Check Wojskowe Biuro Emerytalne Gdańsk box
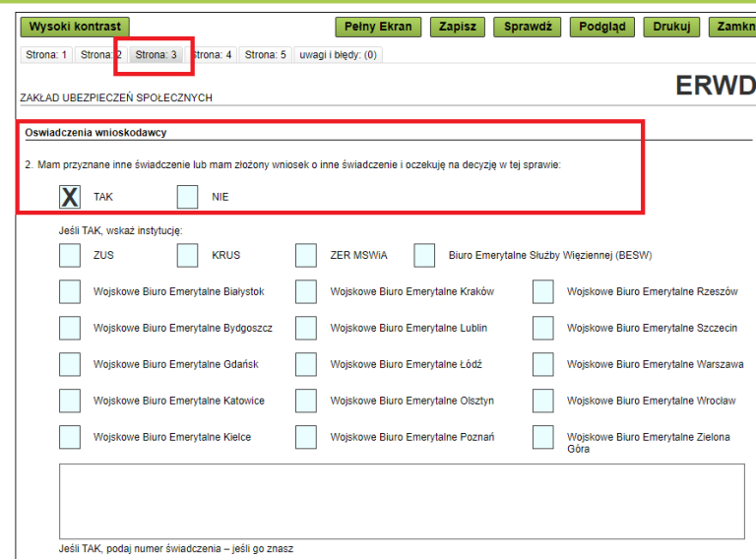Screen dimensions: 756x559 tap(70, 365)
